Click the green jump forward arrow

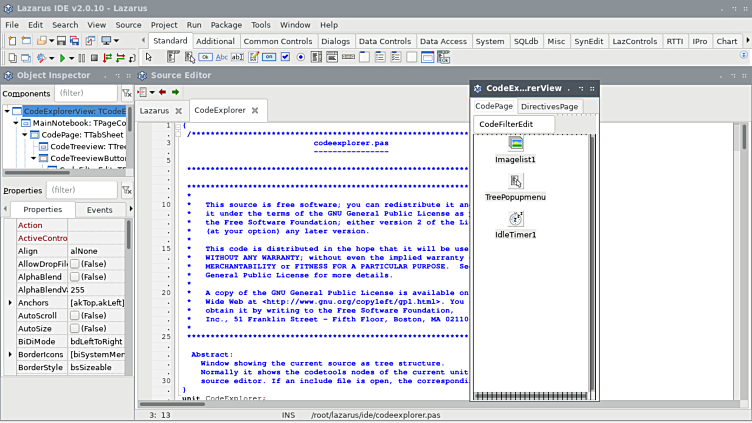point(176,92)
